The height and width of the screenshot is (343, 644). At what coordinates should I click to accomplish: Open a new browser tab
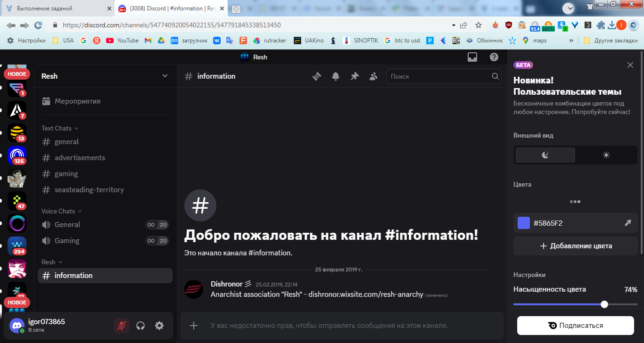[x=236, y=9]
